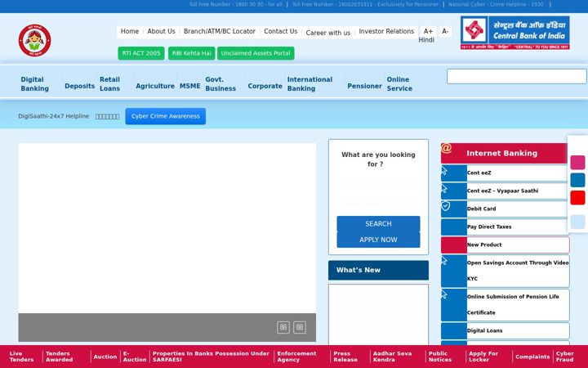Image resolution: width=588 pixels, height=368 pixels.
Task: Click the What's New heading
Action: click(x=378, y=270)
